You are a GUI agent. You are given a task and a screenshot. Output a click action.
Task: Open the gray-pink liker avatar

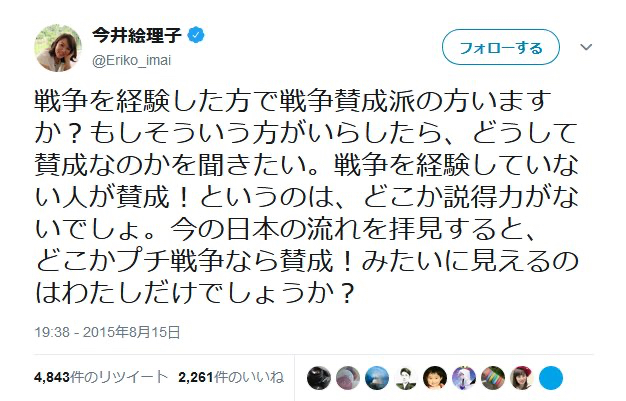point(349,377)
